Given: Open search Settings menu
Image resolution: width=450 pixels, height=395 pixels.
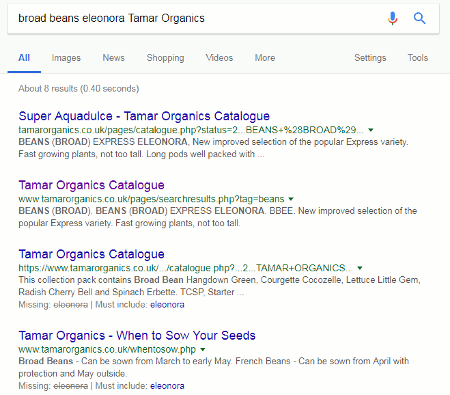Looking at the screenshot, I should pos(370,58).
